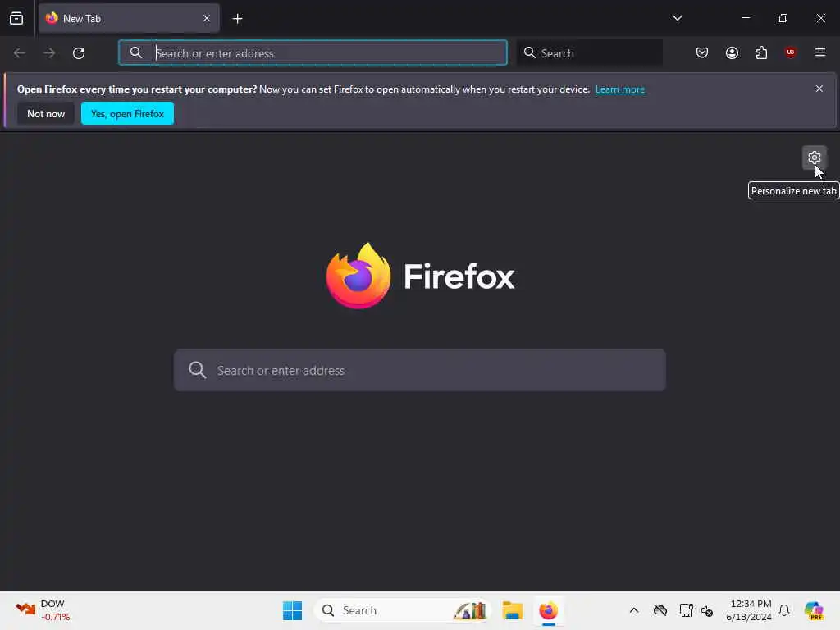Click Yes, open Firefox button

[x=127, y=113]
